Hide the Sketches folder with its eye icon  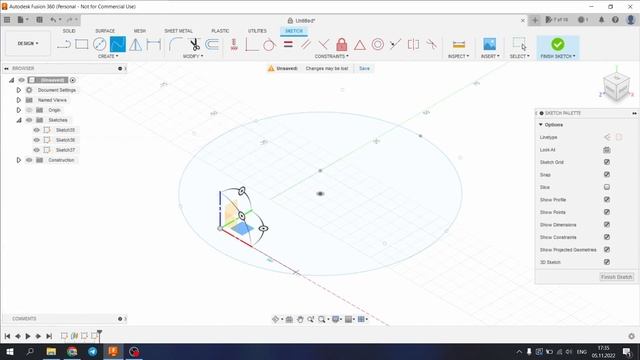[29, 120]
